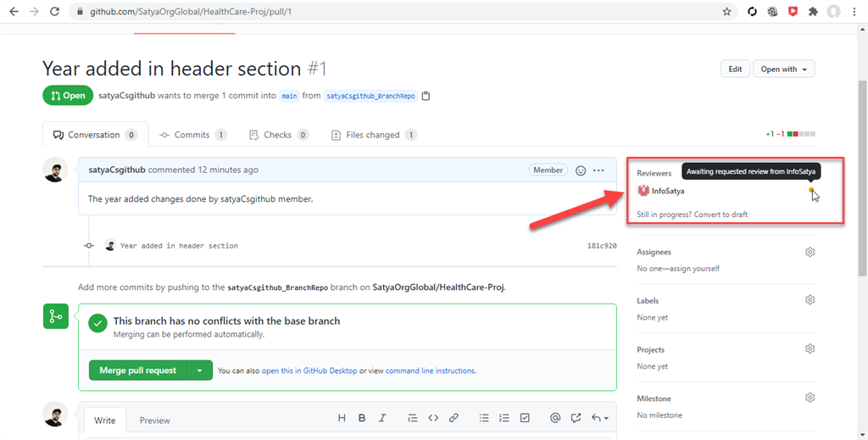Open the satyaCsgithub_BranchRepo branch link

click(370, 96)
